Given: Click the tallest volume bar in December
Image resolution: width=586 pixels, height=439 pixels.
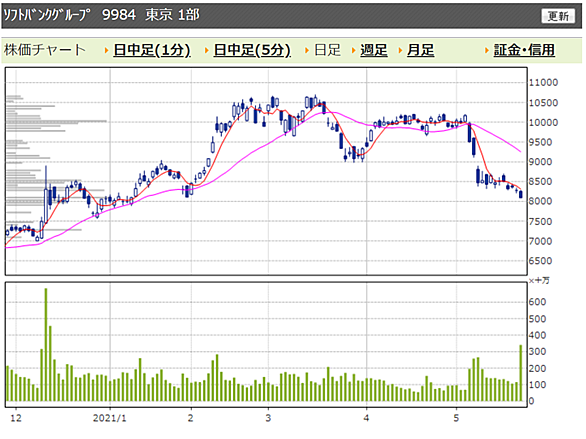Looking at the screenshot, I should click(46, 345).
